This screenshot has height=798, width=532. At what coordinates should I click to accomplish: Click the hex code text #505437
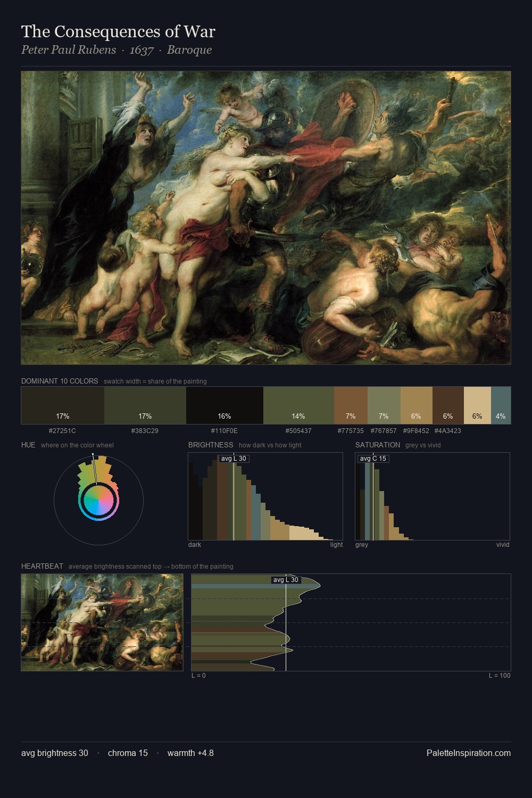tap(298, 431)
